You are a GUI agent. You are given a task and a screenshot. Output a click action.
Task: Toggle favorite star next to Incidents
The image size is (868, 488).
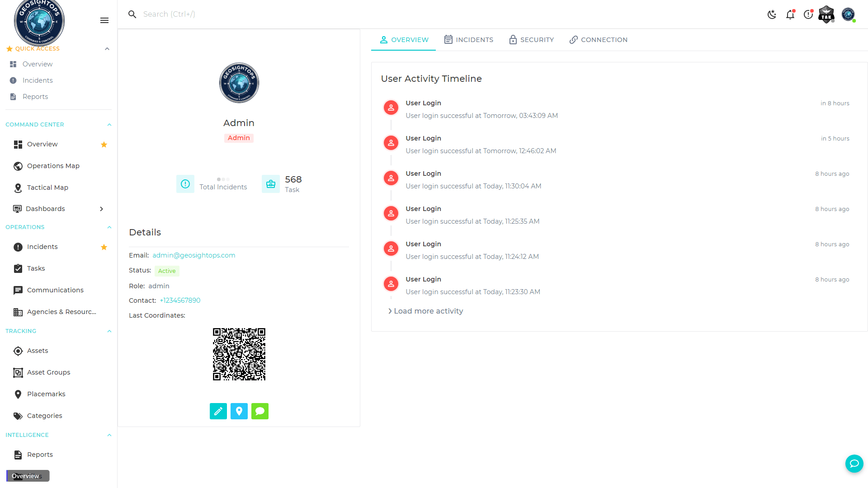[x=104, y=247]
